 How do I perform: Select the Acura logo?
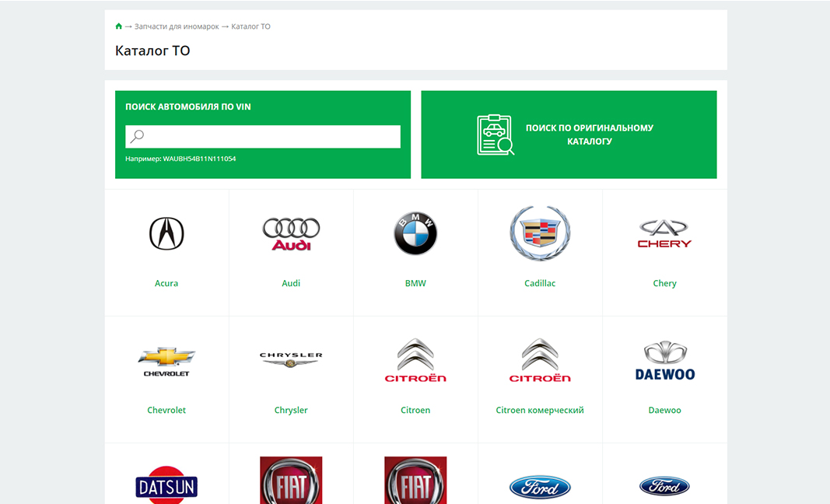pos(166,233)
